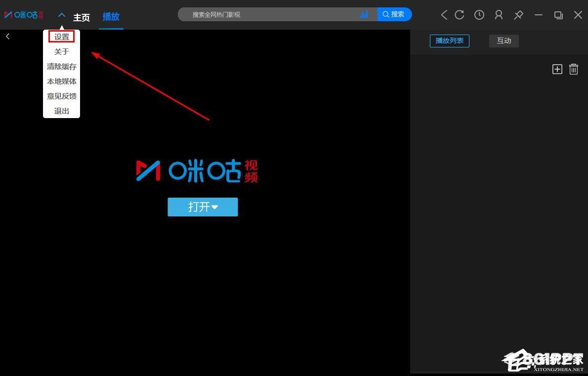Select 意见反馈 menu item
This screenshot has width=588, height=376.
coord(61,96)
